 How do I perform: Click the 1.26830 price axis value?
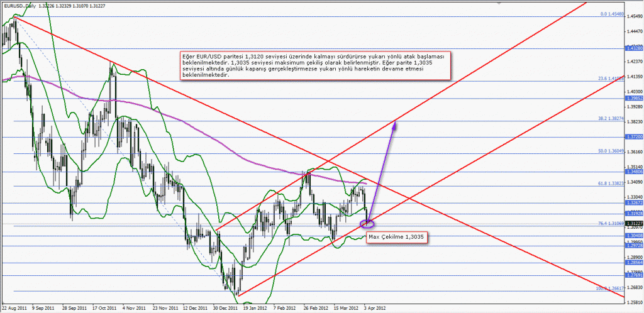tap(635, 287)
